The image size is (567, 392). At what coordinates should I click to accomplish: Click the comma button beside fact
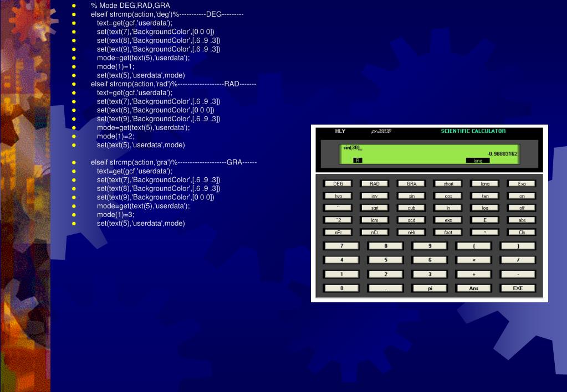pyautogui.click(x=485, y=233)
